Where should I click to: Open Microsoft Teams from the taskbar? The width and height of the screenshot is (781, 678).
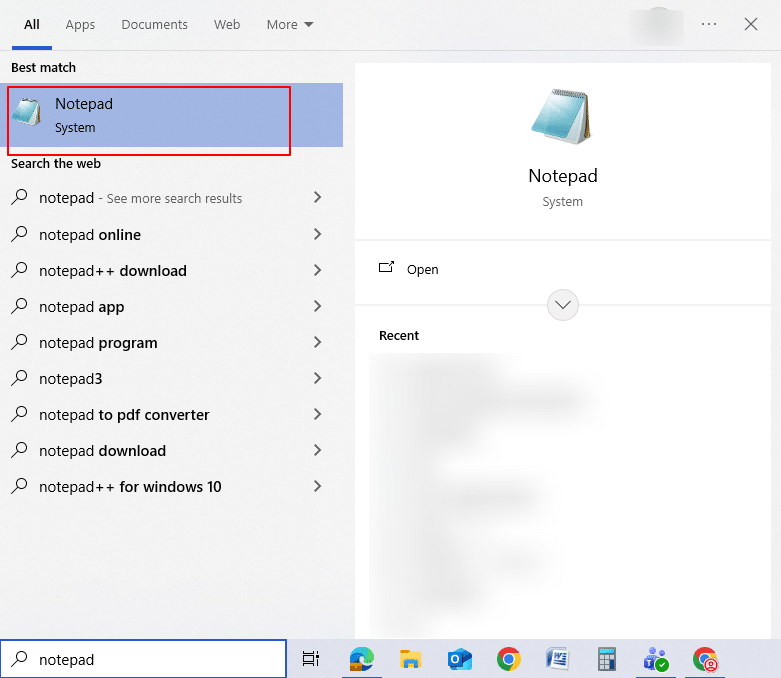click(x=656, y=659)
